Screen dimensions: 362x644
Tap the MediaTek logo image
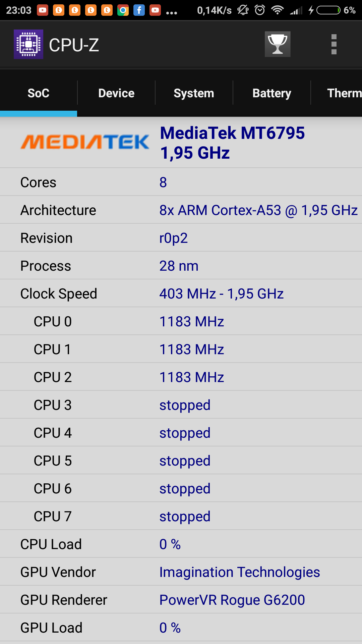pos(85,142)
